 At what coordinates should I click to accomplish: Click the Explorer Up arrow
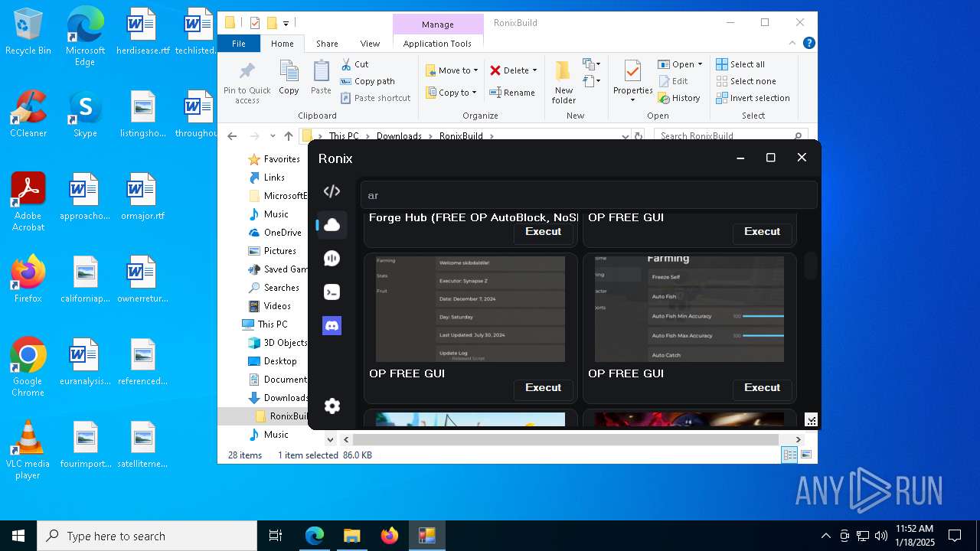coord(288,136)
